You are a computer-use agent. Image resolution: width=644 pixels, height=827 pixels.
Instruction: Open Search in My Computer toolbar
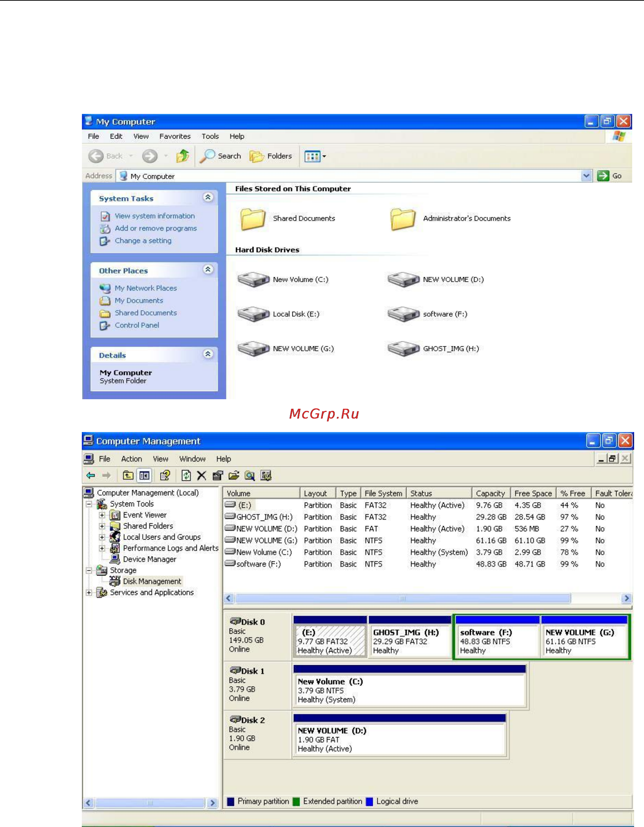[220, 156]
